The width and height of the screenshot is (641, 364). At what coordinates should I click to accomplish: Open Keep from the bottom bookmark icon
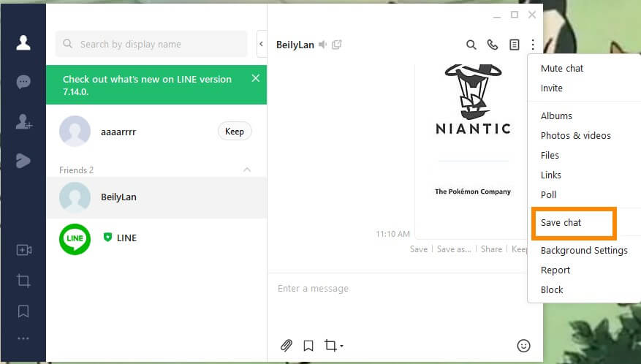pos(23,311)
